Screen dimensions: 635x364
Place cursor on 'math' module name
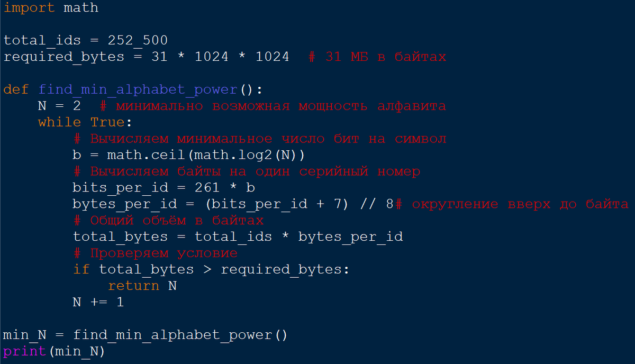click(x=81, y=8)
